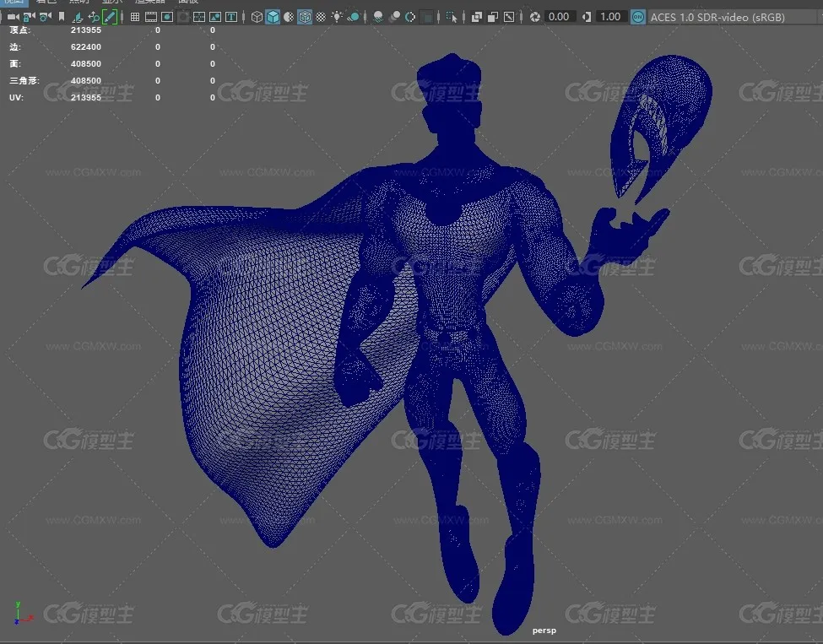823x644 pixels.
Task: Click the Gamma icon
Action: point(587,17)
